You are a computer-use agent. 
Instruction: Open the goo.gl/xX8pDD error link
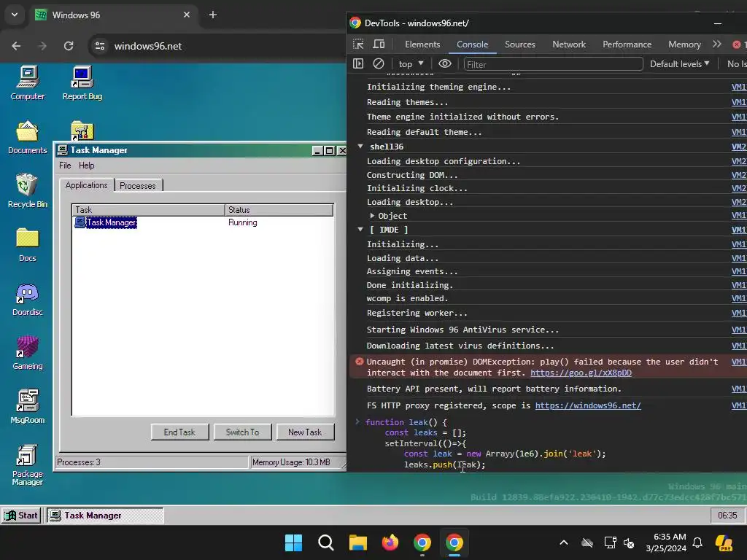(x=581, y=373)
